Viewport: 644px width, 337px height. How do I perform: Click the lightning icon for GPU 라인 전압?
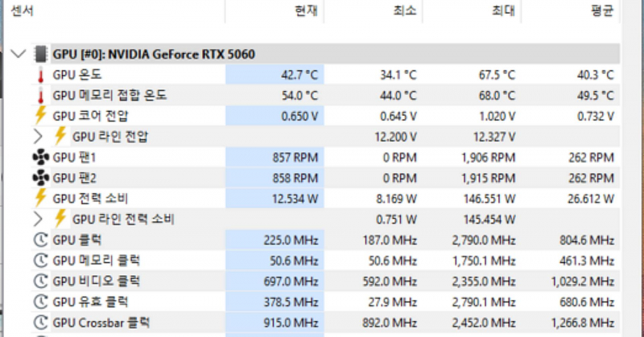click(60, 136)
